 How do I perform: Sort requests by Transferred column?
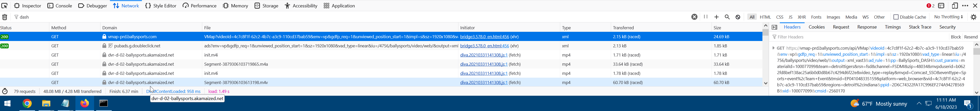coord(661,28)
